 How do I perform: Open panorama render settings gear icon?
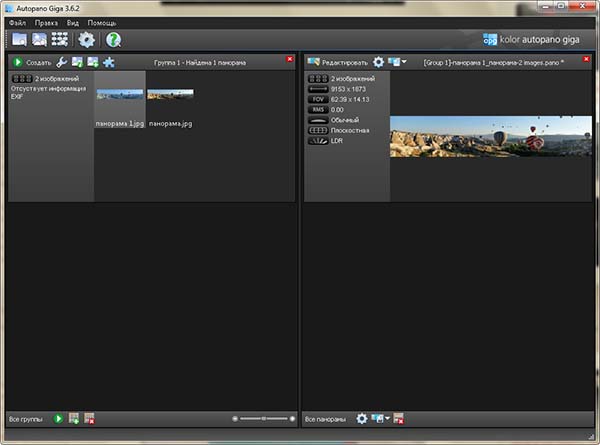(x=378, y=62)
